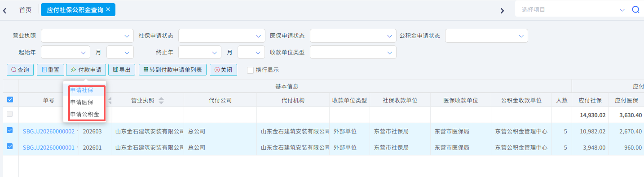Enable the 换行显示 checkbox
Screen dimensions: 644x177
click(250, 70)
